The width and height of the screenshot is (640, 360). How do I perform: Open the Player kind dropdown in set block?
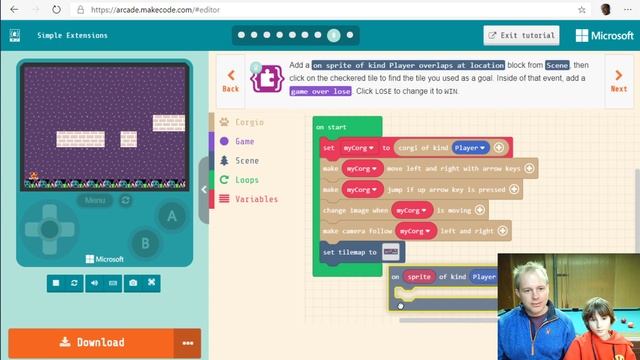[x=470, y=148]
